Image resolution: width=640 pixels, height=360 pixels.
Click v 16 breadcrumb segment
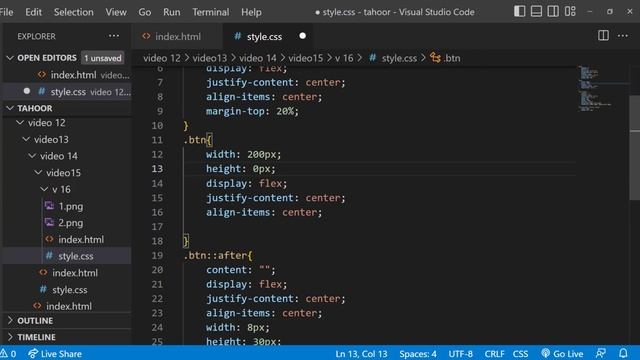[344, 58]
